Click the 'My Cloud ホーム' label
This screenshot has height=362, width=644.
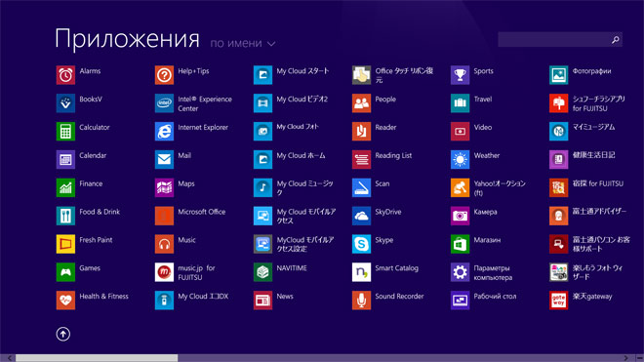pyautogui.click(x=301, y=155)
